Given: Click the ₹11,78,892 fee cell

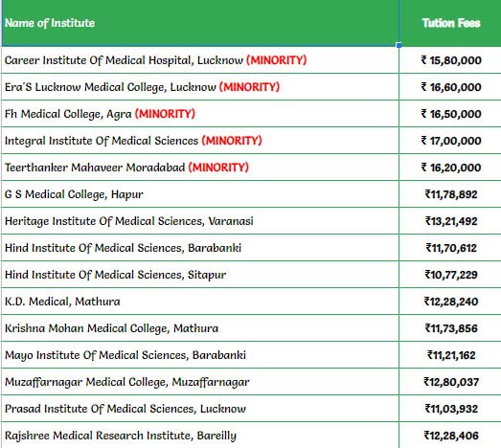Looking at the screenshot, I should pos(450,194).
